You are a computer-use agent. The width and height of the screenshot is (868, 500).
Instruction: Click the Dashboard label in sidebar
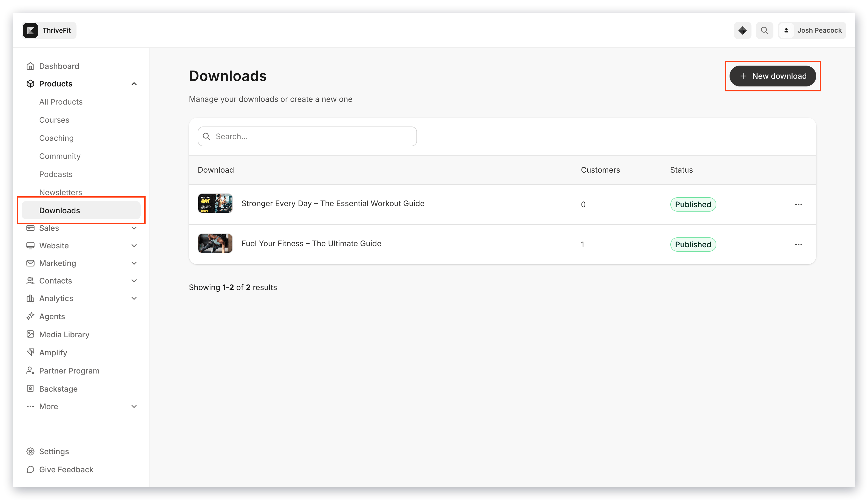click(59, 66)
